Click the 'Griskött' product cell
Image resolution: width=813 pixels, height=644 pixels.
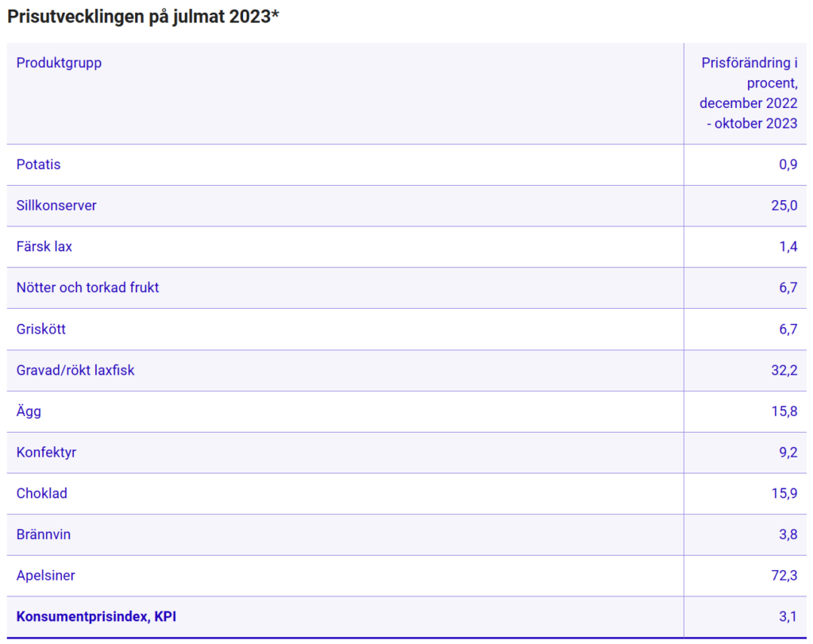point(40,329)
